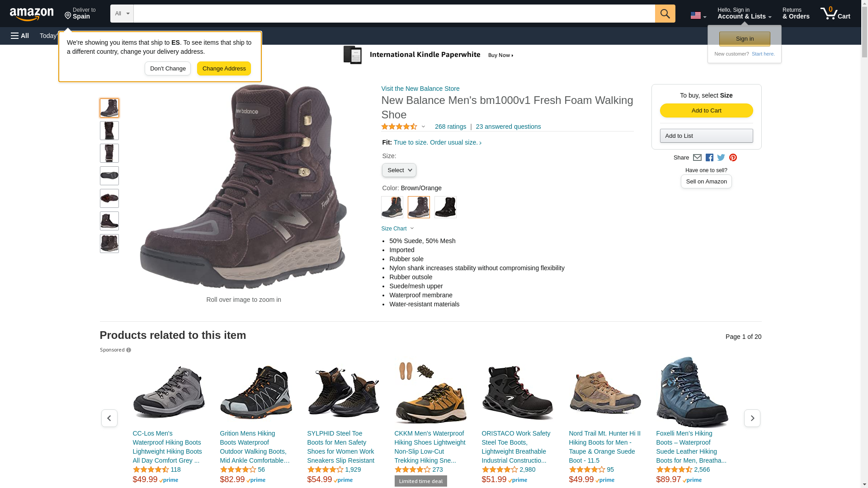Screen dimensions: 868x488
Task: Open the Size Select dropdown
Action: coord(399,170)
